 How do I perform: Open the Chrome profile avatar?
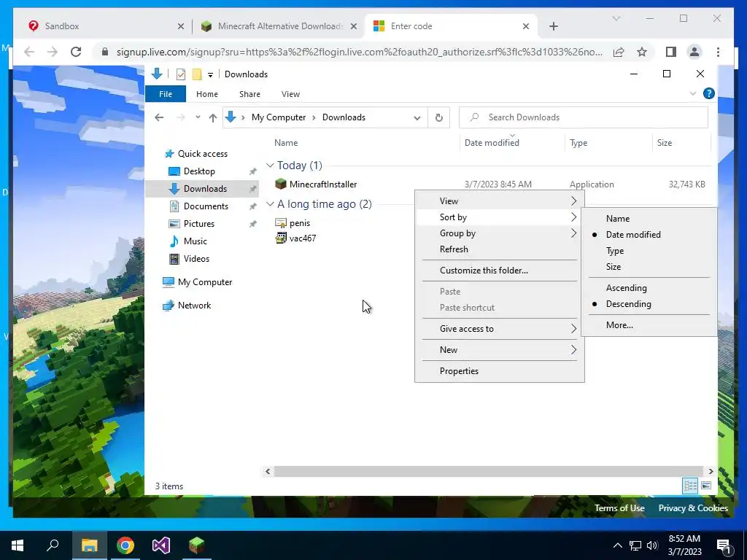(x=694, y=52)
